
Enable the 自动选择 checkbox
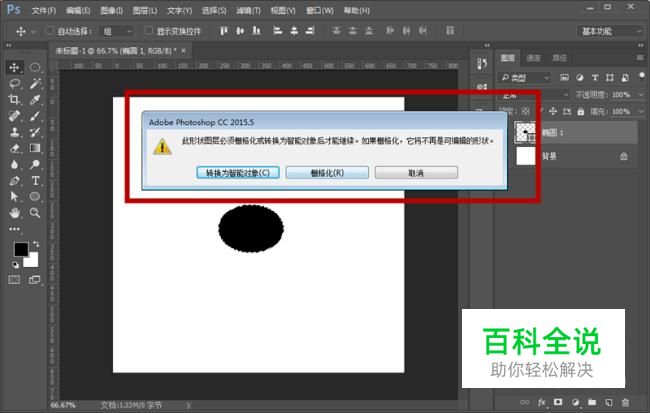point(49,30)
